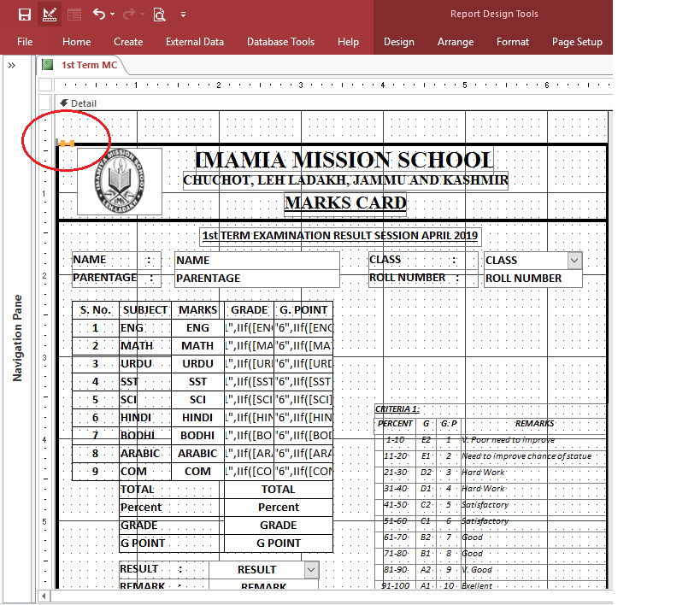
Task: Click the report selector box at ruler corner
Action: coord(45,85)
